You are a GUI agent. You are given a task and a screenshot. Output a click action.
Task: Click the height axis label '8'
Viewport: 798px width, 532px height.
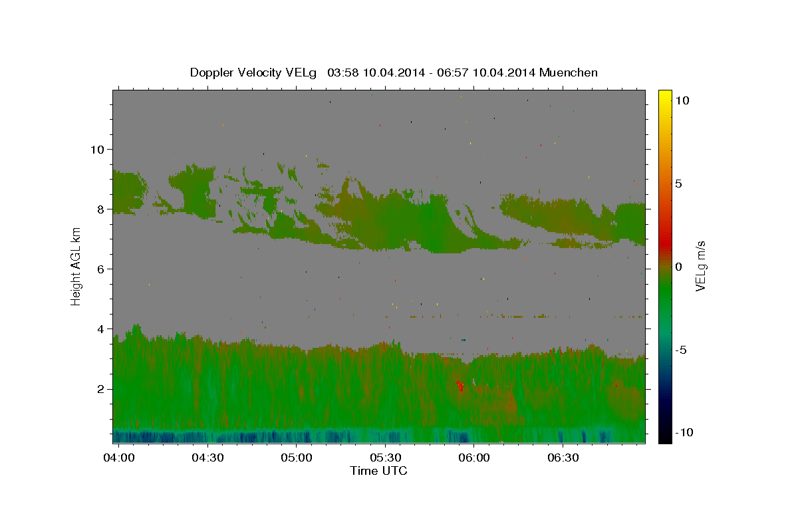pyautogui.click(x=101, y=209)
